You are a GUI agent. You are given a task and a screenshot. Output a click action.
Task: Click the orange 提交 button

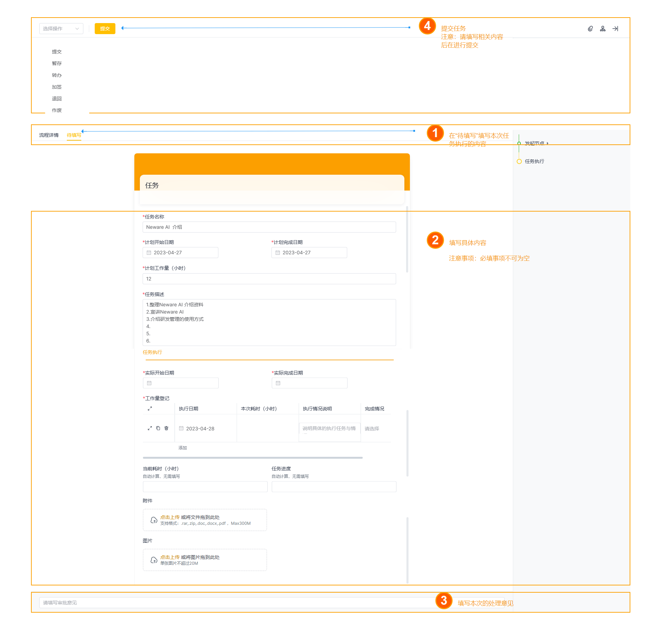click(x=105, y=29)
